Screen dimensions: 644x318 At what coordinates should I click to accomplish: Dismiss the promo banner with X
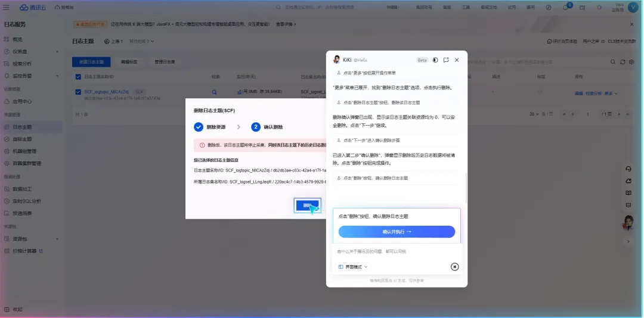point(632,24)
